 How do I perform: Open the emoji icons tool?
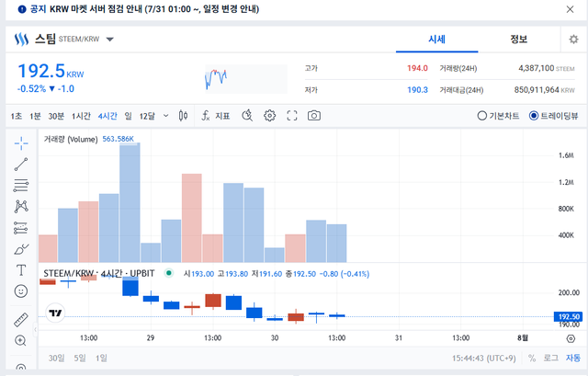coord(21,291)
